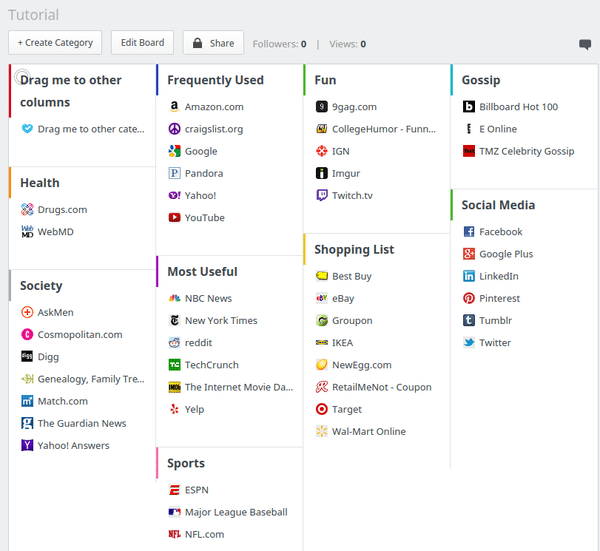Image resolution: width=600 pixels, height=551 pixels.
Task: Open the RetailMeNot - Coupon link
Action: click(382, 387)
